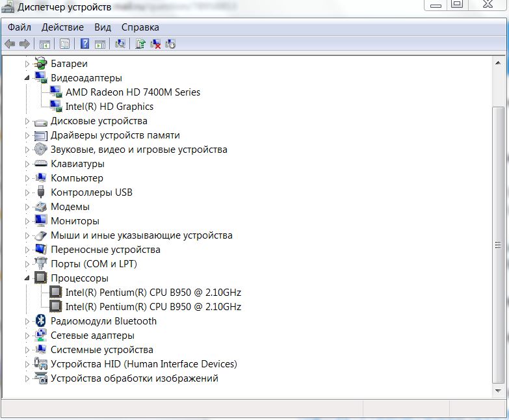The width and height of the screenshot is (509, 420).
Task: Click the Устройства обработки изображений camera icon
Action: pyautogui.click(x=40, y=378)
